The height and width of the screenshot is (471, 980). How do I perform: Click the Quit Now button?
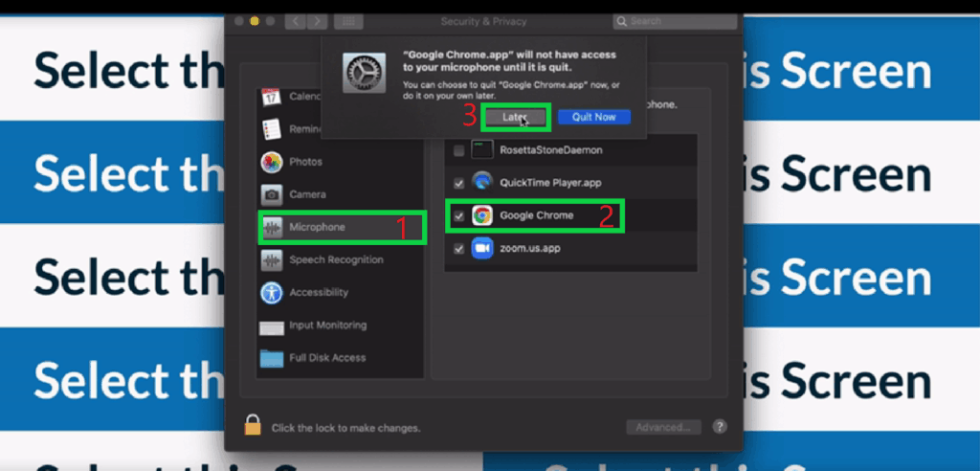(593, 117)
